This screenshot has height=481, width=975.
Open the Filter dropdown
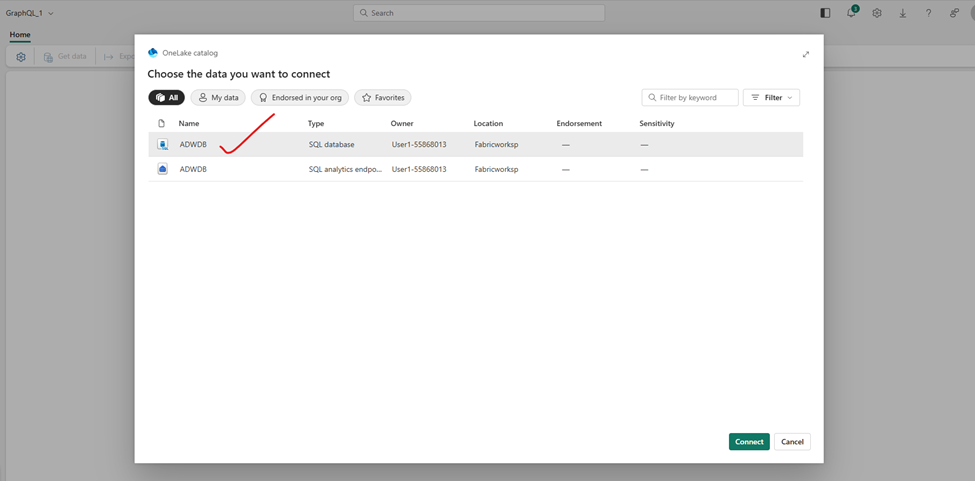[x=771, y=98]
